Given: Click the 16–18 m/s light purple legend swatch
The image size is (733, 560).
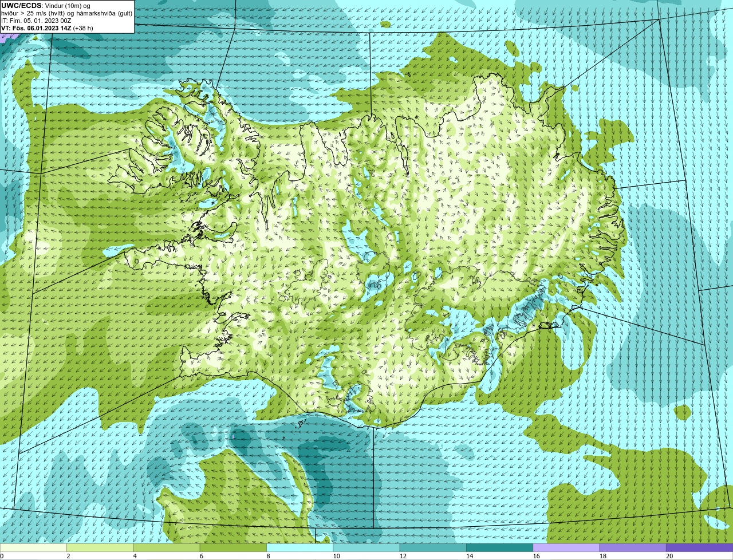Looking at the screenshot, I should [566, 547].
